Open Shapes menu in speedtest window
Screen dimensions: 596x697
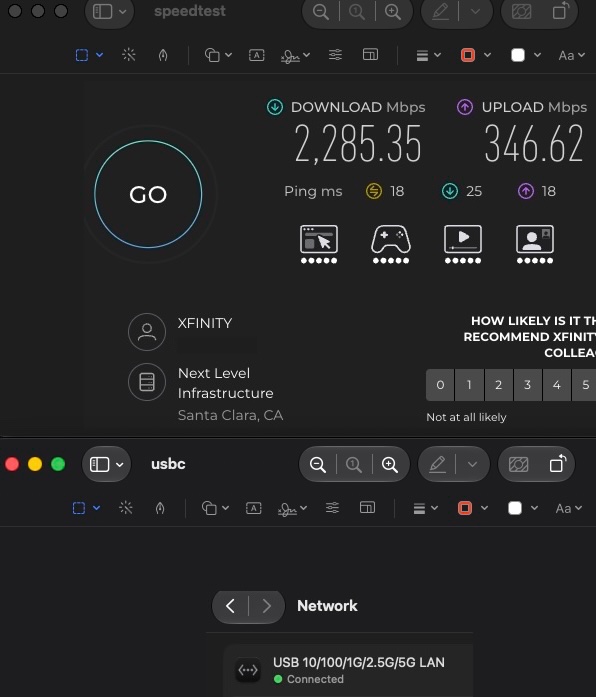point(218,55)
